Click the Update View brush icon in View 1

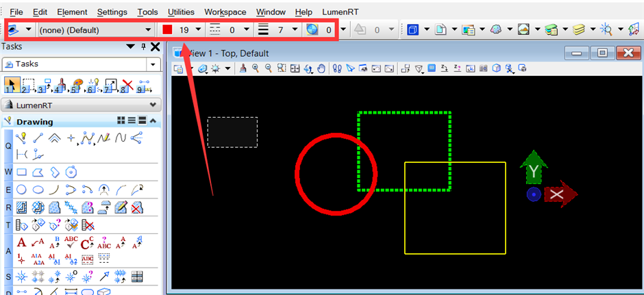tap(243, 68)
